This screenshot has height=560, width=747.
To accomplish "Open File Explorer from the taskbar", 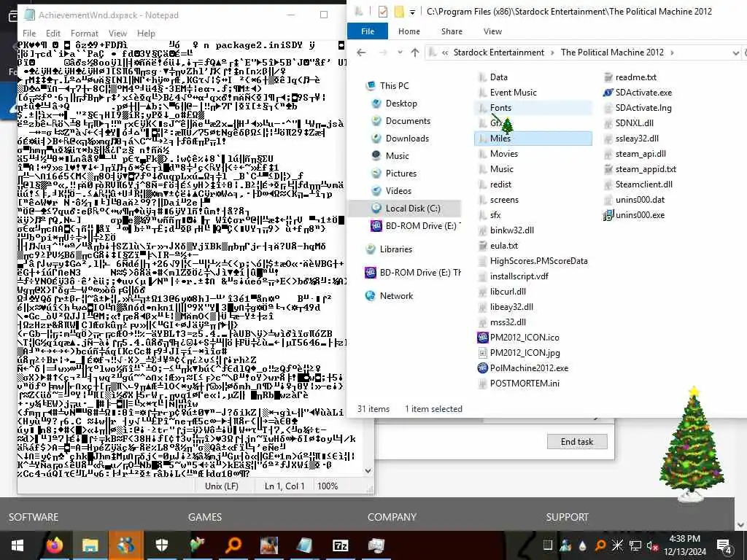I will 90,545.
